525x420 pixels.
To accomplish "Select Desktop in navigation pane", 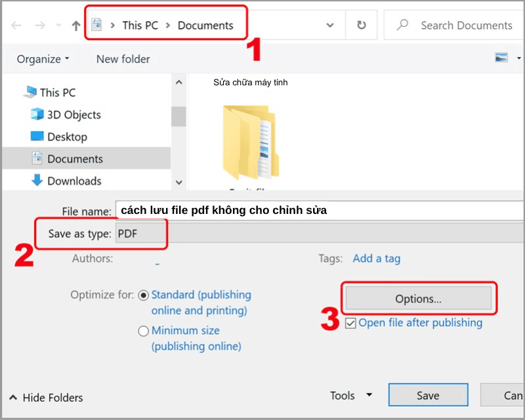I will (x=67, y=136).
